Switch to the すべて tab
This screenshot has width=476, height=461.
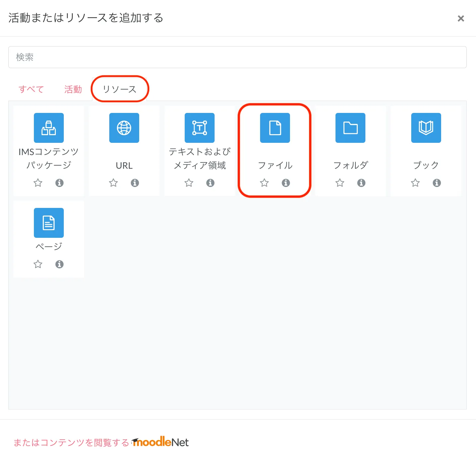(x=31, y=89)
